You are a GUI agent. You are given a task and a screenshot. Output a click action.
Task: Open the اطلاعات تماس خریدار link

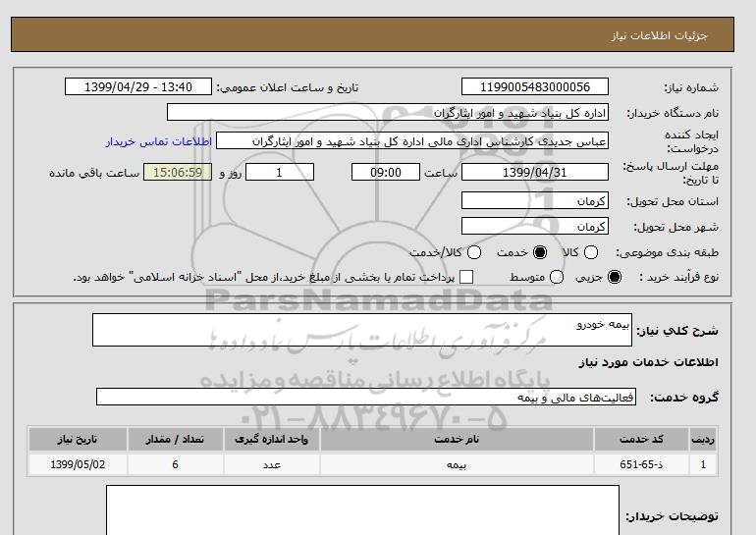coord(159,141)
